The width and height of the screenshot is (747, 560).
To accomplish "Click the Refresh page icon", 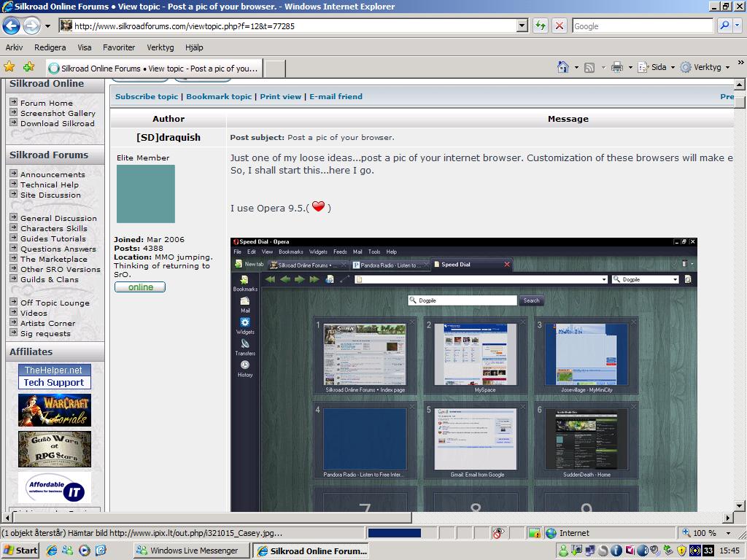I will pyautogui.click(x=540, y=26).
